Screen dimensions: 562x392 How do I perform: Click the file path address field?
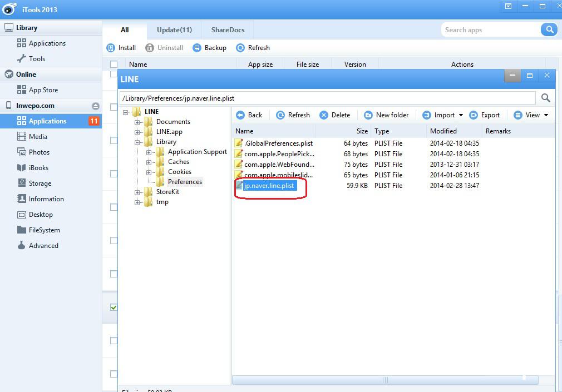click(x=328, y=98)
